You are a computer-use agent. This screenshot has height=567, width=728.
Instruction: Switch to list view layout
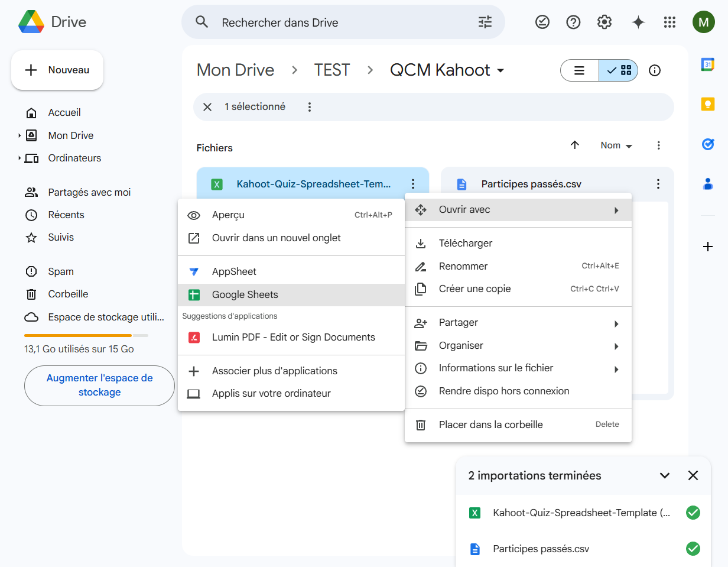(x=580, y=70)
